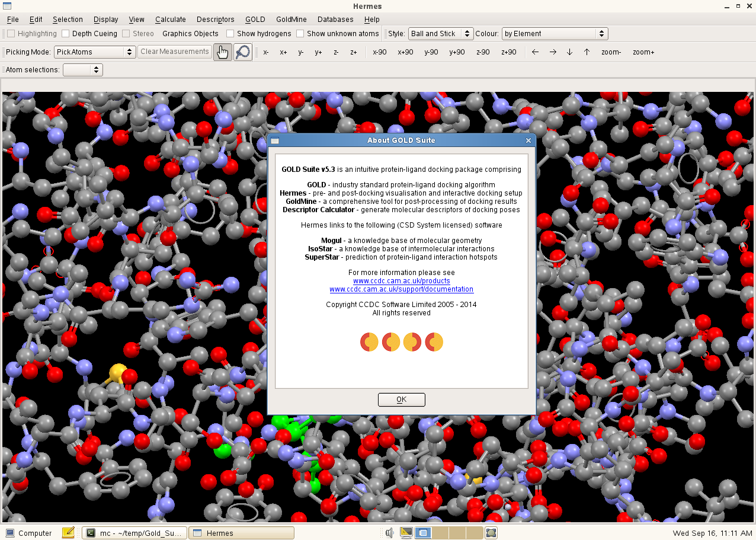Open the Atom selections dropdown
This screenshot has width=756, height=540.
(x=82, y=70)
